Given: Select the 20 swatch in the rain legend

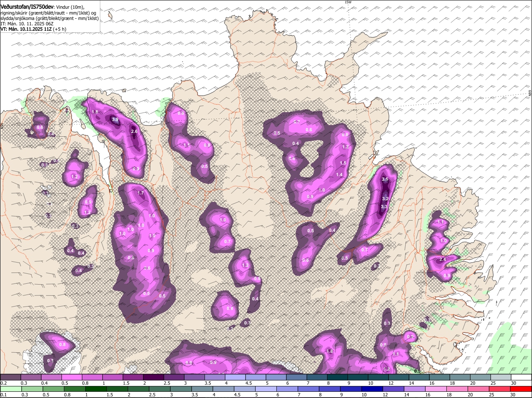Looking at the screenshot, I should 478,389.
